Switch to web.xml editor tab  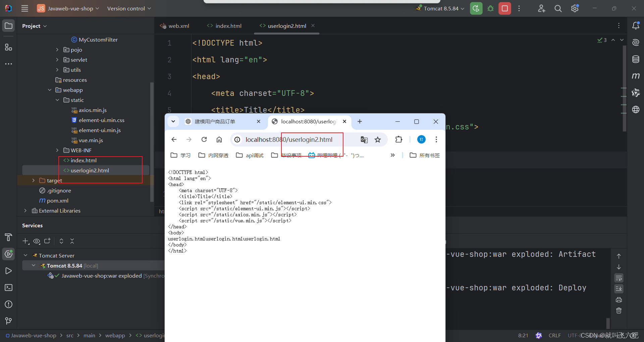click(174, 26)
